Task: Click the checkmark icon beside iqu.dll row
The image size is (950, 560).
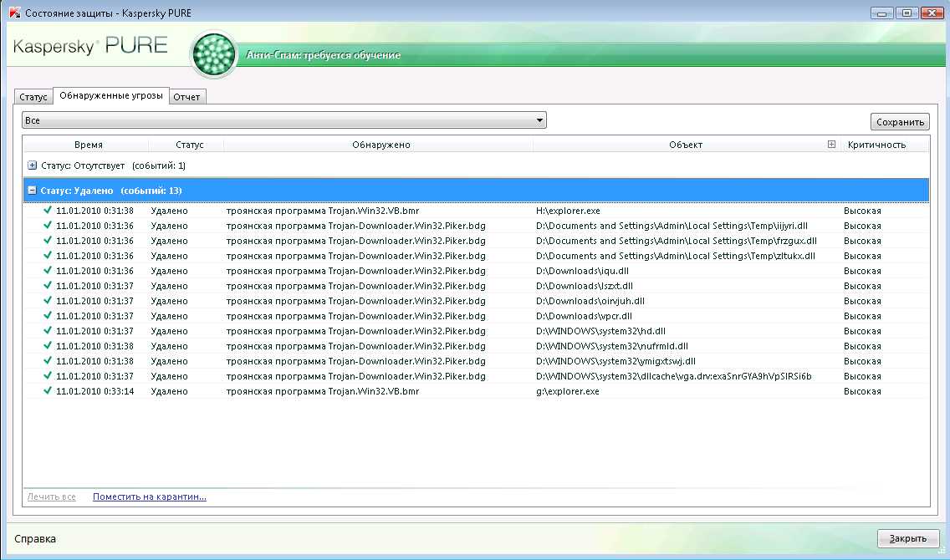Action: (48, 270)
